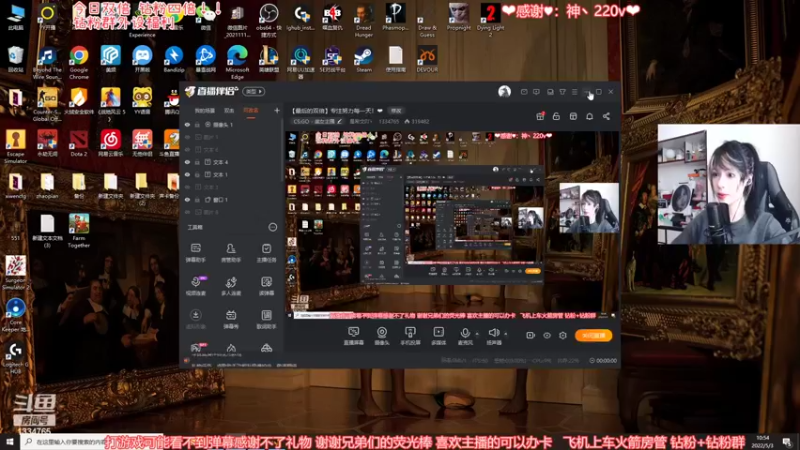Screen dimensions: 800x450
Task: Open Steam desktop shortcut
Action: point(364,60)
